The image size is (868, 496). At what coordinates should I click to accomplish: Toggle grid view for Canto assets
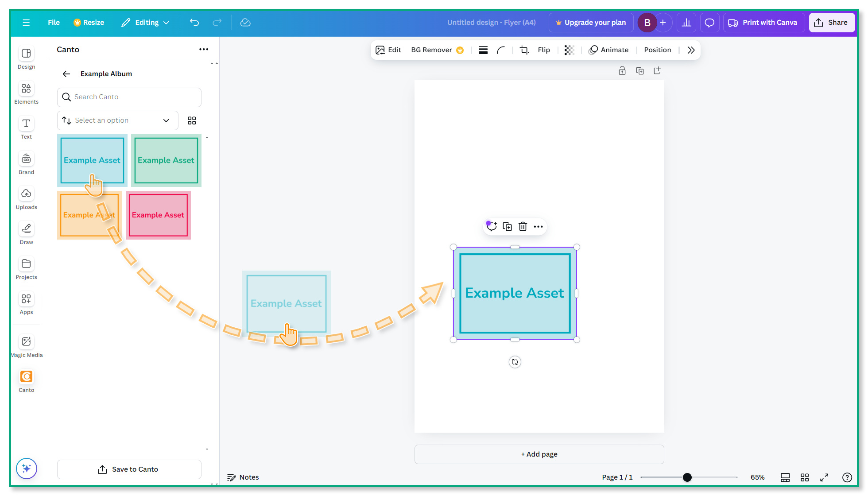[x=192, y=120]
